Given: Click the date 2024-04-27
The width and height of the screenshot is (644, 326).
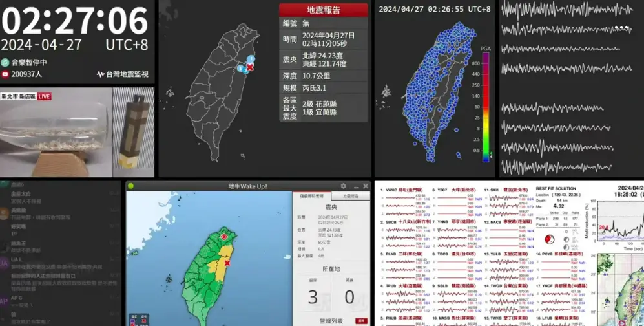Looking at the screenshot, I should [x=41, y=45].
